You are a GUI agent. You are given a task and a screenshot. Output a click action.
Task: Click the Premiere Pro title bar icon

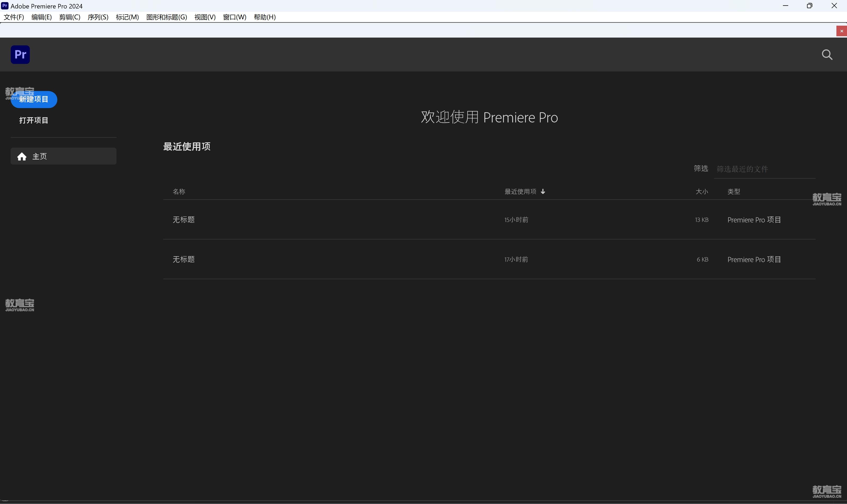click(x=5, y=6)
